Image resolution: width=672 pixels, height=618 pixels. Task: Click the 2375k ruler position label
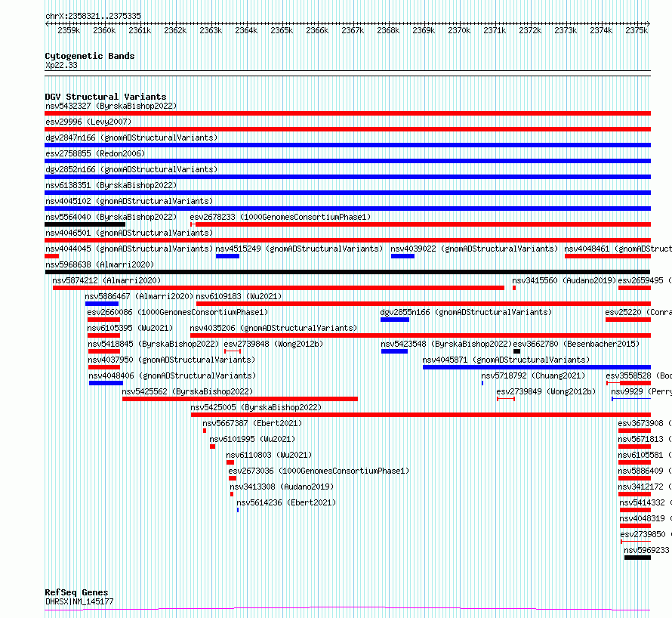click(x=637, y=30)
